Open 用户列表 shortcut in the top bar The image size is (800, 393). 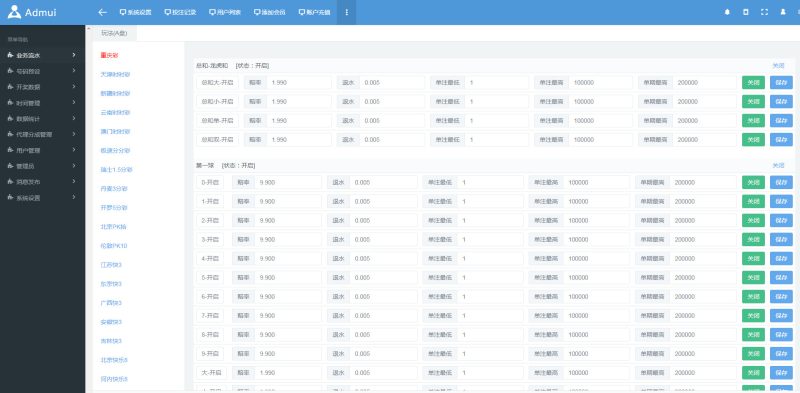pos(225,12)
